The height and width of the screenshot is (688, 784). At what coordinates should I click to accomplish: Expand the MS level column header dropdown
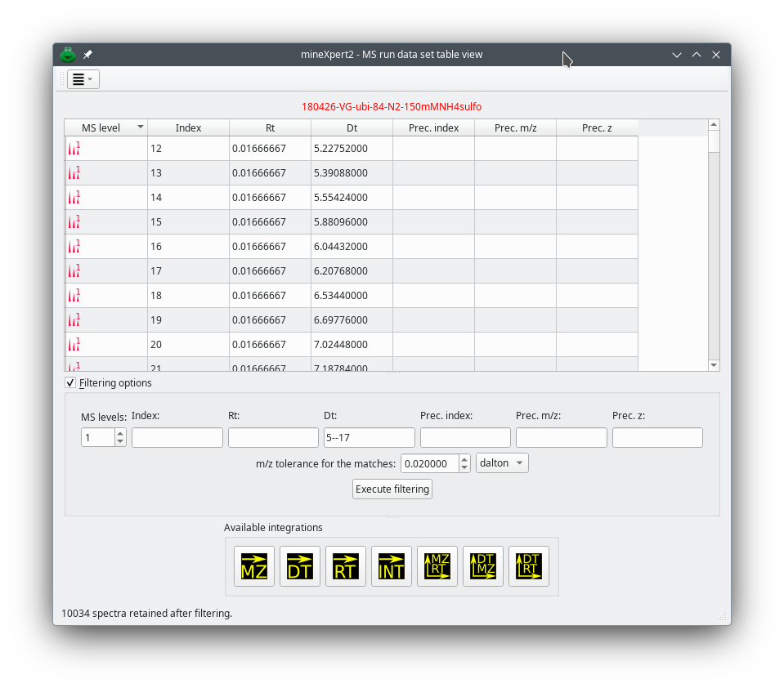pos(140,127)
